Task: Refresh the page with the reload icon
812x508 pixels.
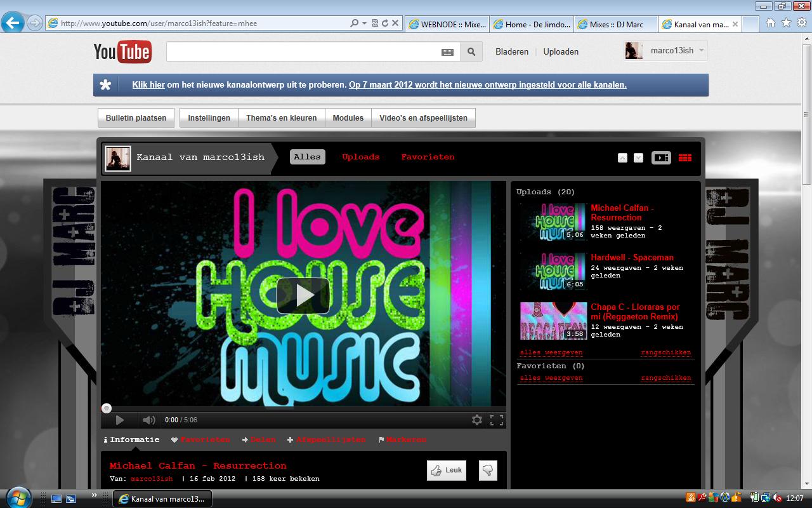Action: tap(384, 23)
